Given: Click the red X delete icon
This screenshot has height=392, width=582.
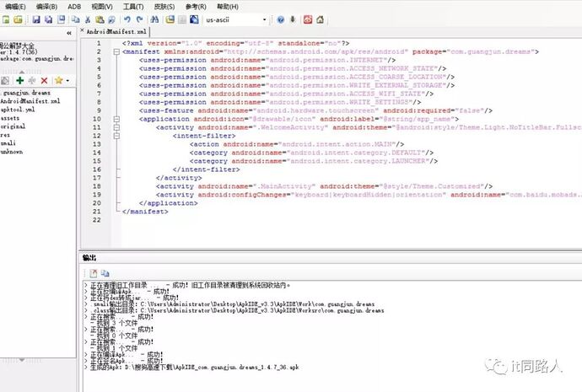Looking at the screenshot, I should (x=45, y=80).
